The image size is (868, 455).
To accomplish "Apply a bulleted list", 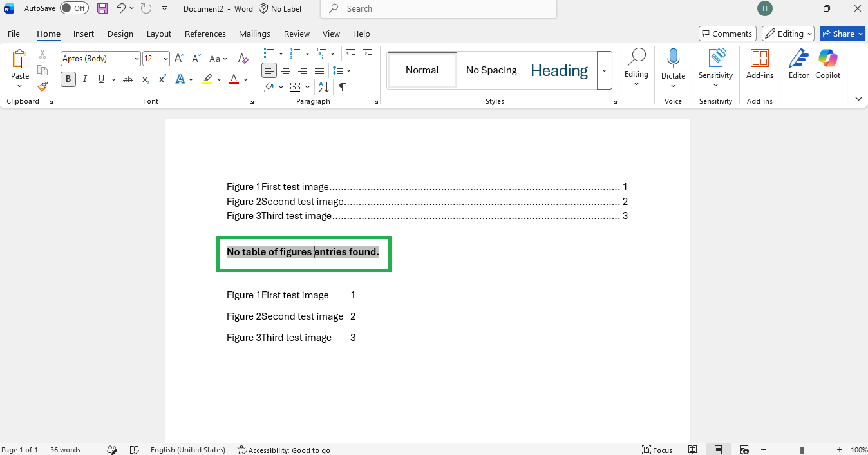I will [269, 53].
